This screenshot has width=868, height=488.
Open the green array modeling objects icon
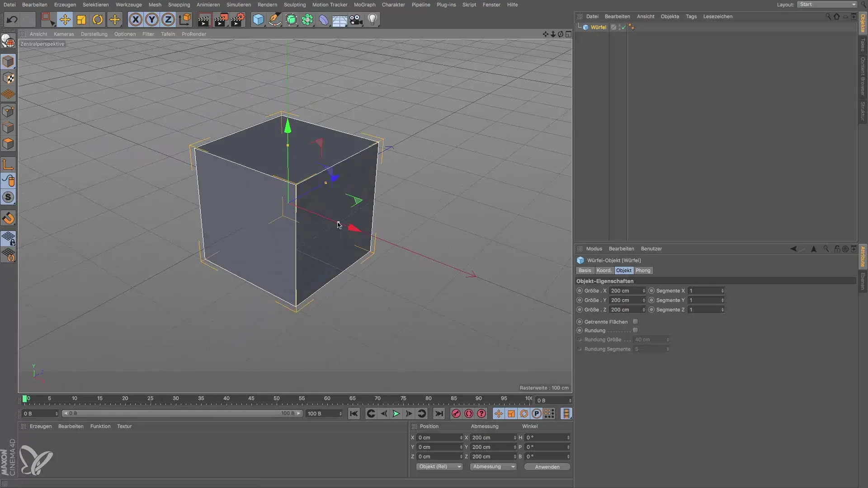tap(307, 19)
